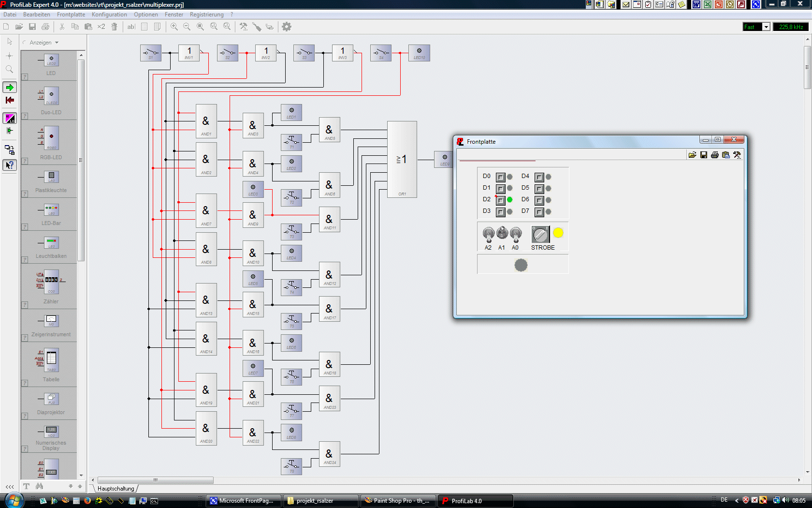Flip the A1 toggle switch
This screenshot has height=508, width=812.
503,233
